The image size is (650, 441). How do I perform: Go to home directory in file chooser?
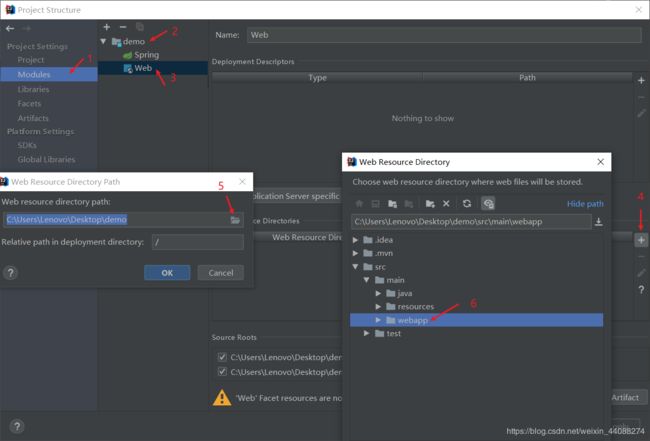click(359, 204)
